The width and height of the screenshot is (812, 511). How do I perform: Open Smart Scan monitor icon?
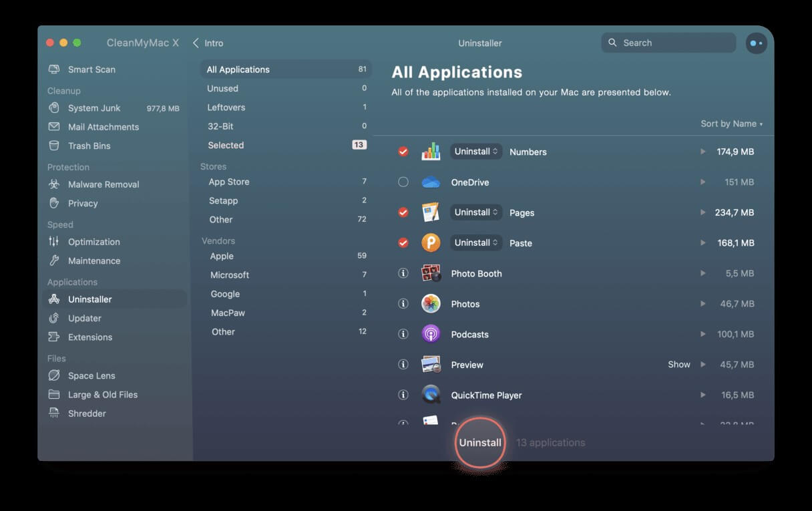click(x=54, y=69)
